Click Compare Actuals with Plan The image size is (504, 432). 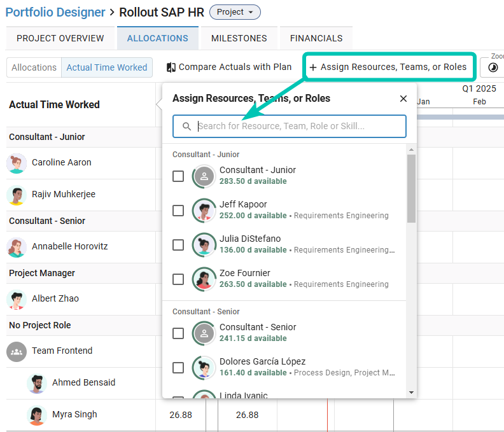(x=229, y=67)
